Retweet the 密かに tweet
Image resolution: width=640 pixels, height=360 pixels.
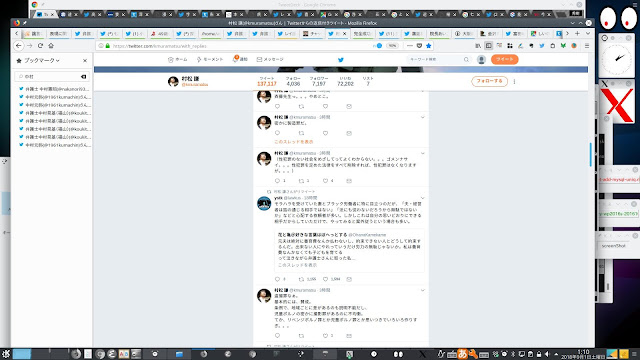(x=301, y=133)
